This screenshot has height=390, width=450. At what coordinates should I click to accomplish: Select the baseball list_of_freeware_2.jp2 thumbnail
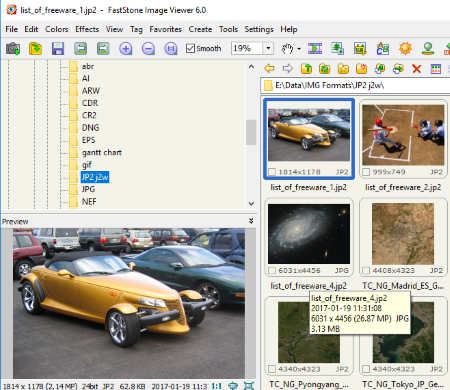[x=403, y=135]
